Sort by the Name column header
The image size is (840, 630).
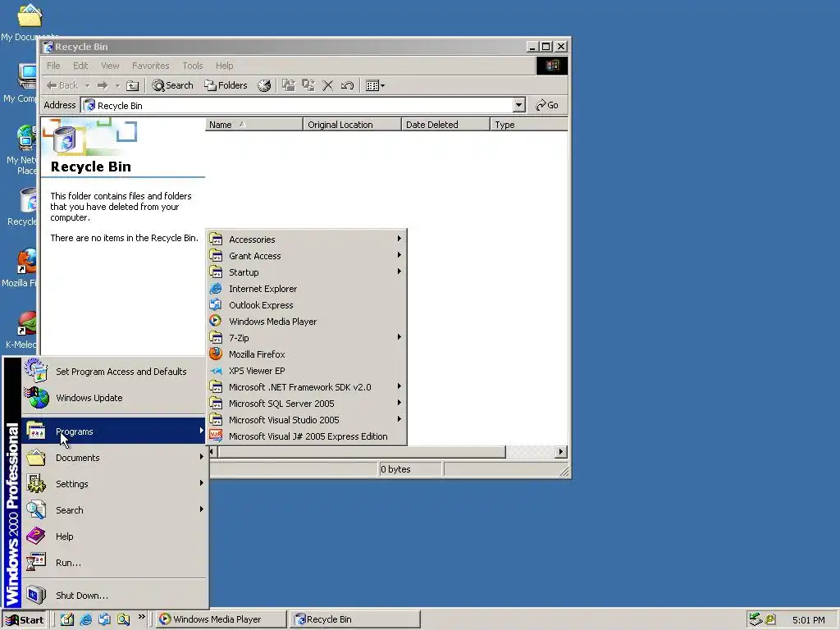[254, 125]
